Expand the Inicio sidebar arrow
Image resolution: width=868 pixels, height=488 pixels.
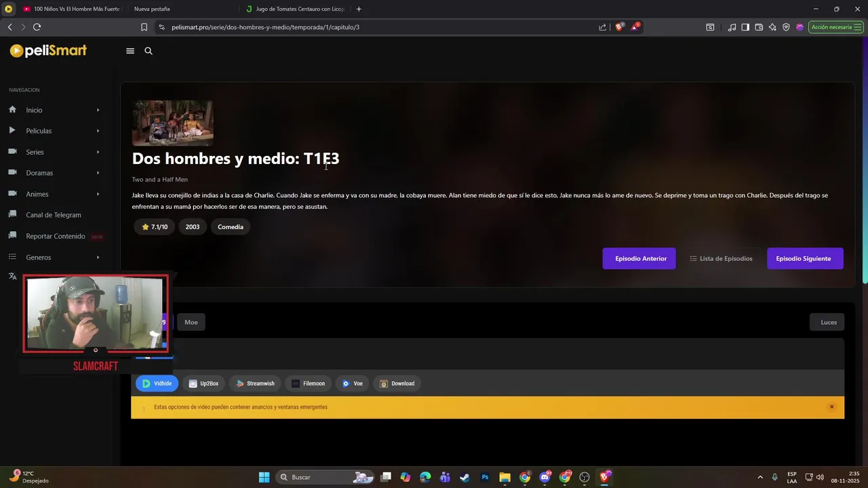click(x=98, y=110)
